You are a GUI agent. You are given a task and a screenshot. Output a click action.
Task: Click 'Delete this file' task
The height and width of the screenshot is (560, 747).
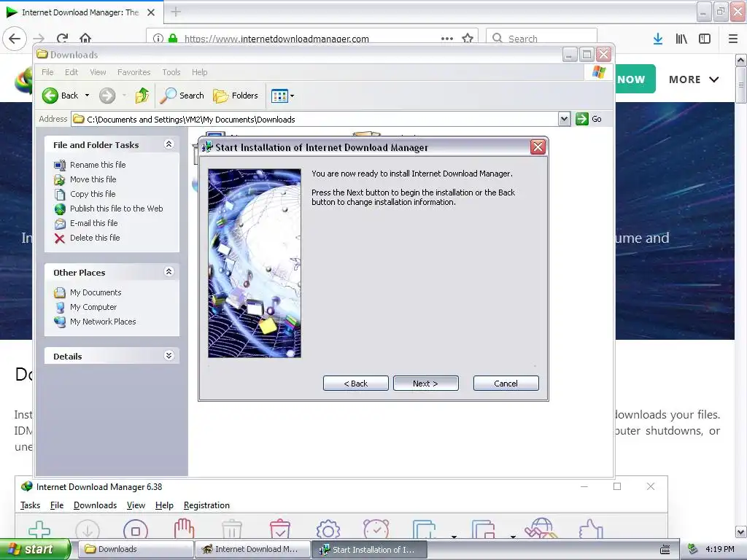[x=95, y=238]
